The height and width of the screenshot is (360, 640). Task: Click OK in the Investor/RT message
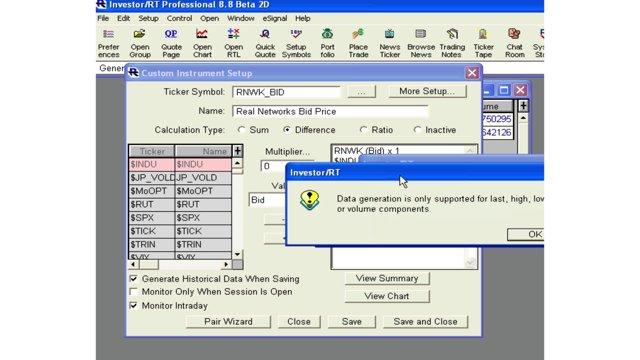[x=526, y=234]
